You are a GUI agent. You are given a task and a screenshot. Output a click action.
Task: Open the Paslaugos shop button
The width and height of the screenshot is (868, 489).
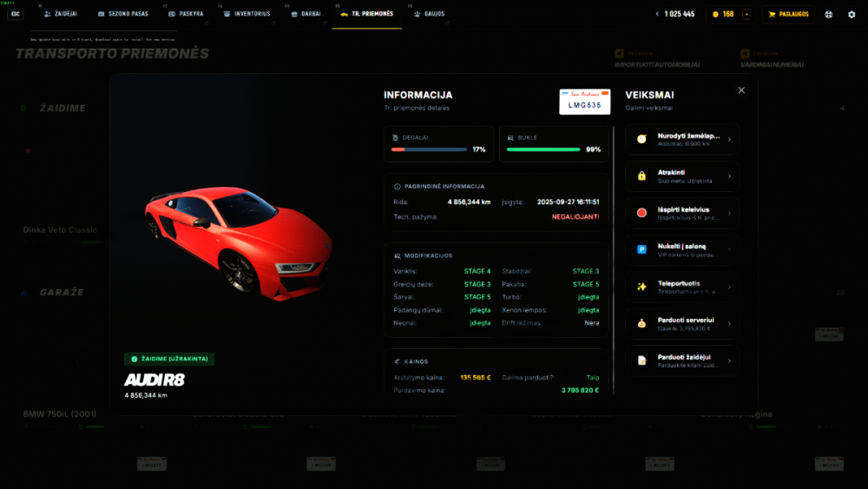pos(789,15)
